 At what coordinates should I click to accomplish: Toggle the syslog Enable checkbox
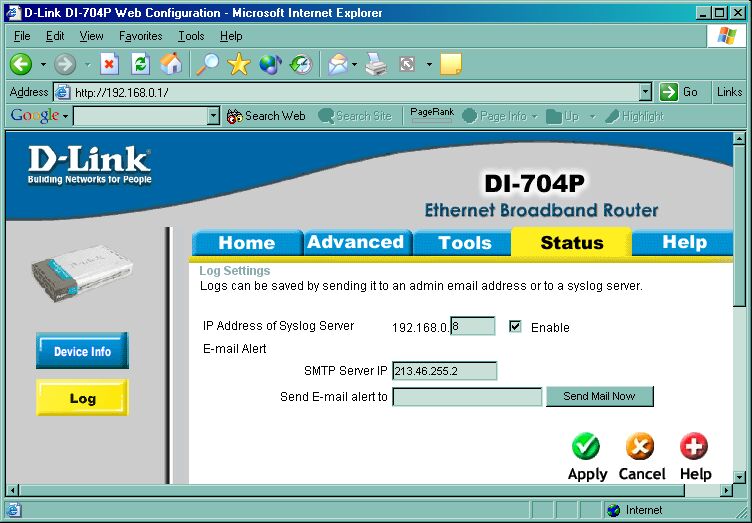[x=515, y=326]
